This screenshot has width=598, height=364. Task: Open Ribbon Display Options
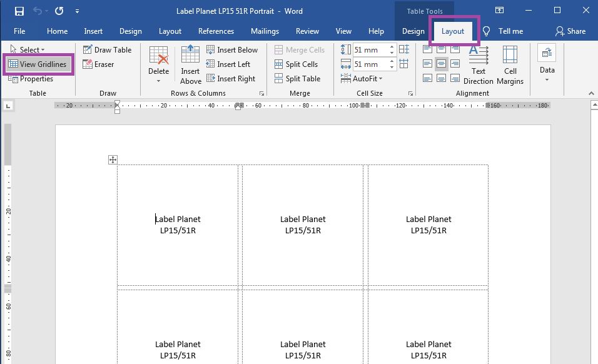(x=499, y=10)
